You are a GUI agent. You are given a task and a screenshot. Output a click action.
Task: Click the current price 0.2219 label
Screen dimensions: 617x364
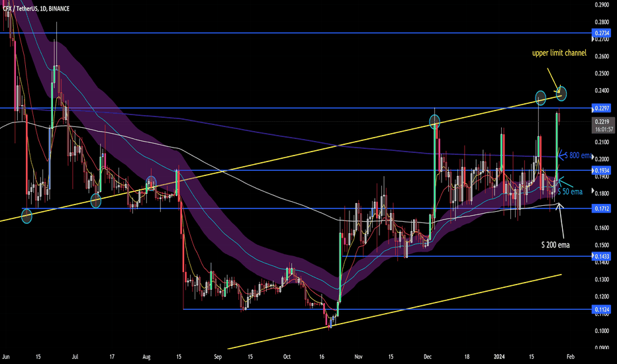tap(602, 122)
